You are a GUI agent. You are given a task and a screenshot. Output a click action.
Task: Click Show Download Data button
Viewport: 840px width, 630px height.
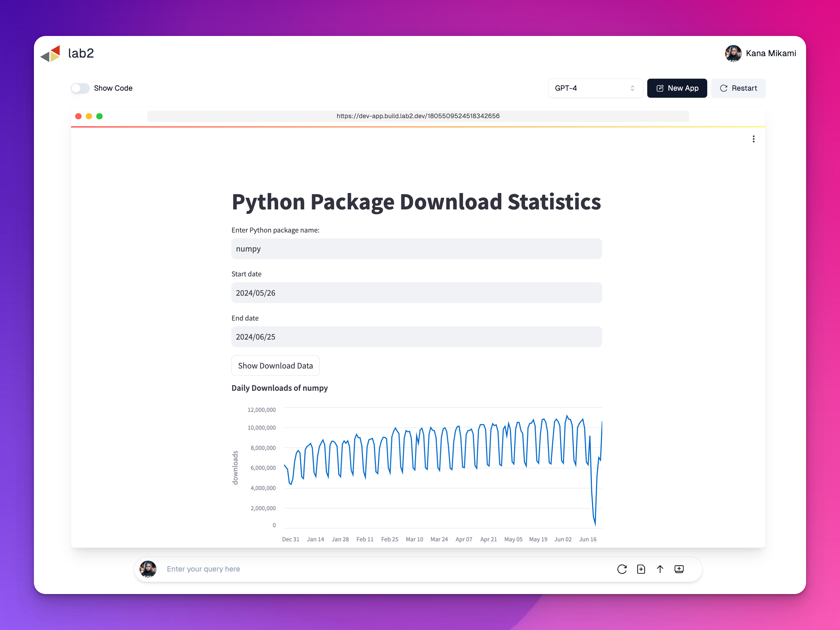(275, 366)
